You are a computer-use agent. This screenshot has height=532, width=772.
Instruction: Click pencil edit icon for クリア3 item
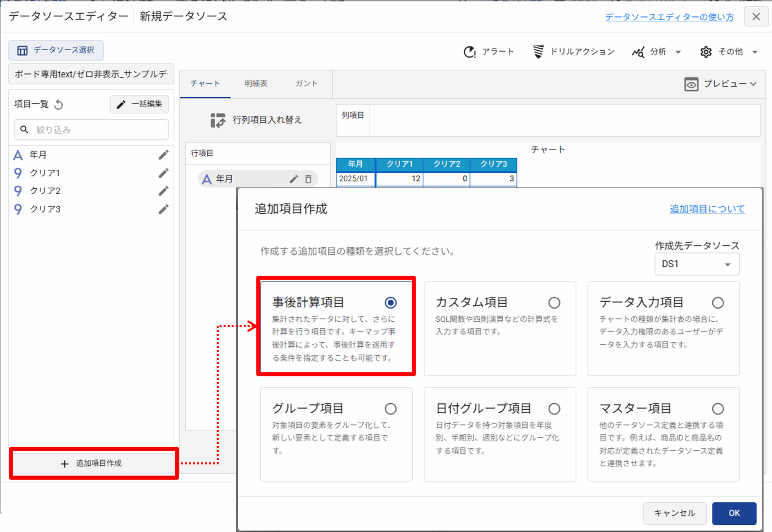(163, 209)
